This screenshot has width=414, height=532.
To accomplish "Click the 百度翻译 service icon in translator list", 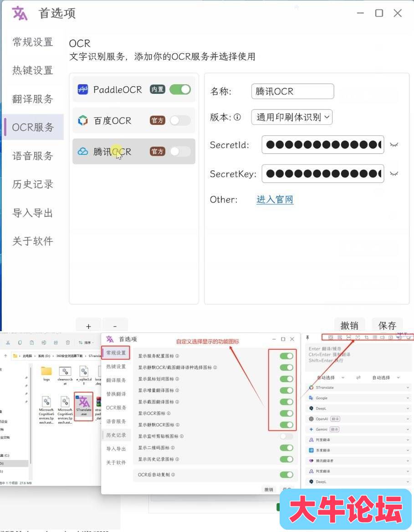I will coord(311,450).
